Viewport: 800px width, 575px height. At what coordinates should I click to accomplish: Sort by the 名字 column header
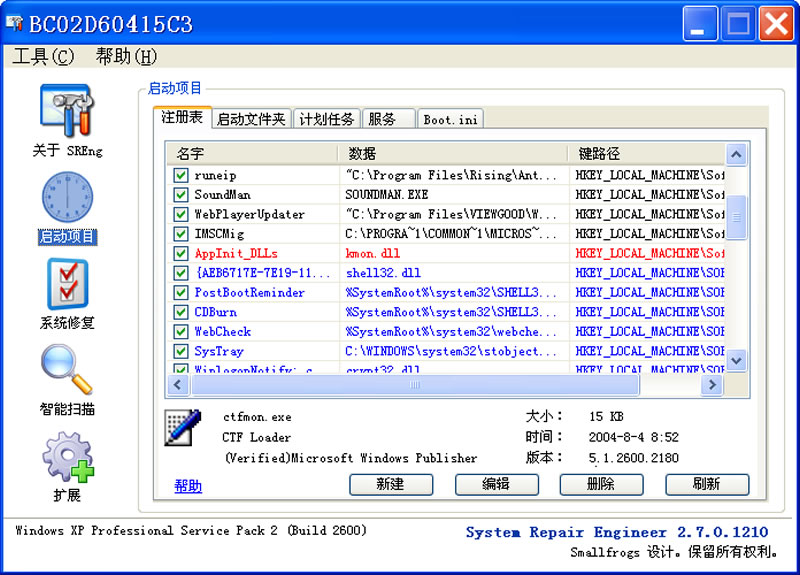(252, 154)
